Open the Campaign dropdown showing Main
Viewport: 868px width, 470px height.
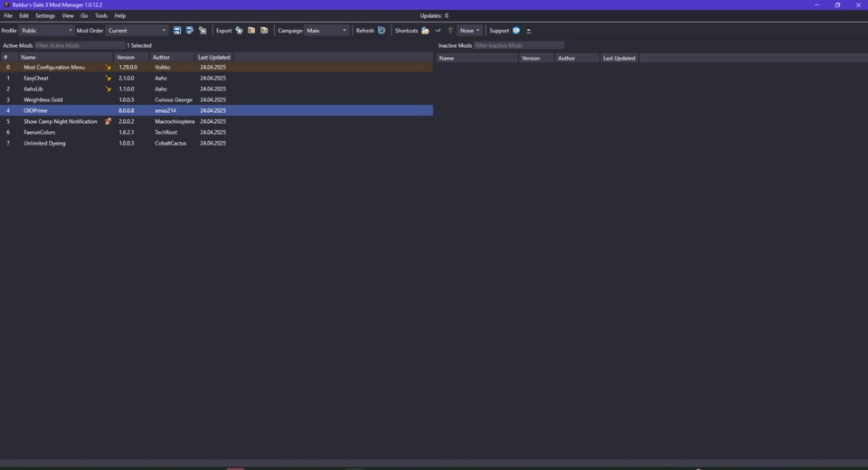326,31
